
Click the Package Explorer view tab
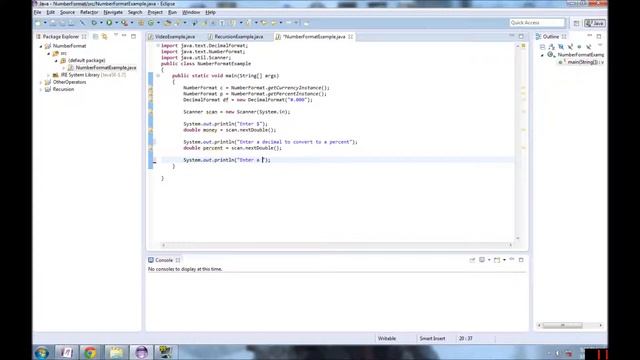(x=60, y=37)
